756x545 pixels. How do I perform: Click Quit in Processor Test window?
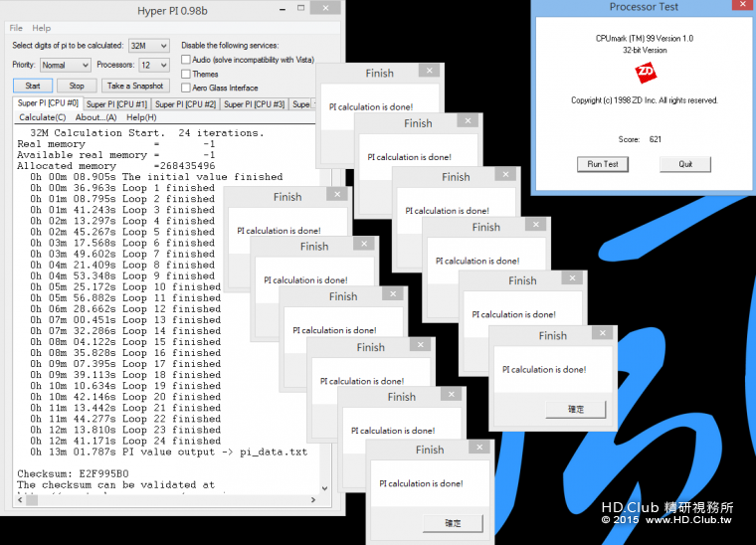pyautogui.click(x=685, y=164)
